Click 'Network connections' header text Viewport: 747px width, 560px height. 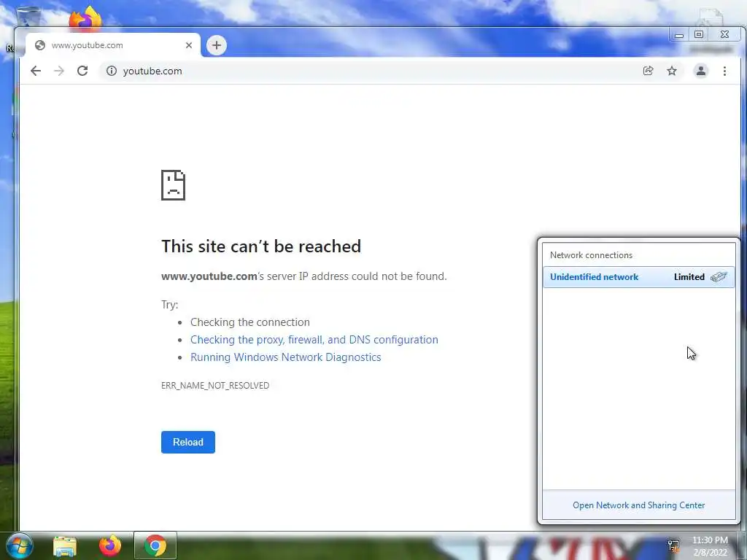click(591, 255)
